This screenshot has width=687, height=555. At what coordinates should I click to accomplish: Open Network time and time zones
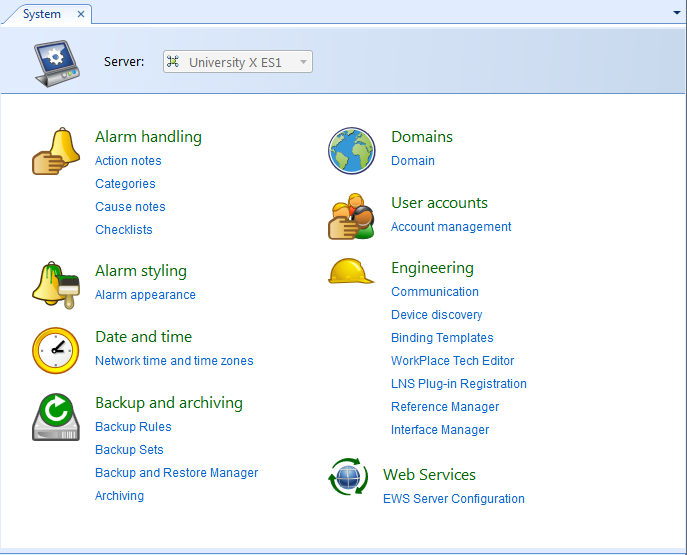(x=174, y=361)
